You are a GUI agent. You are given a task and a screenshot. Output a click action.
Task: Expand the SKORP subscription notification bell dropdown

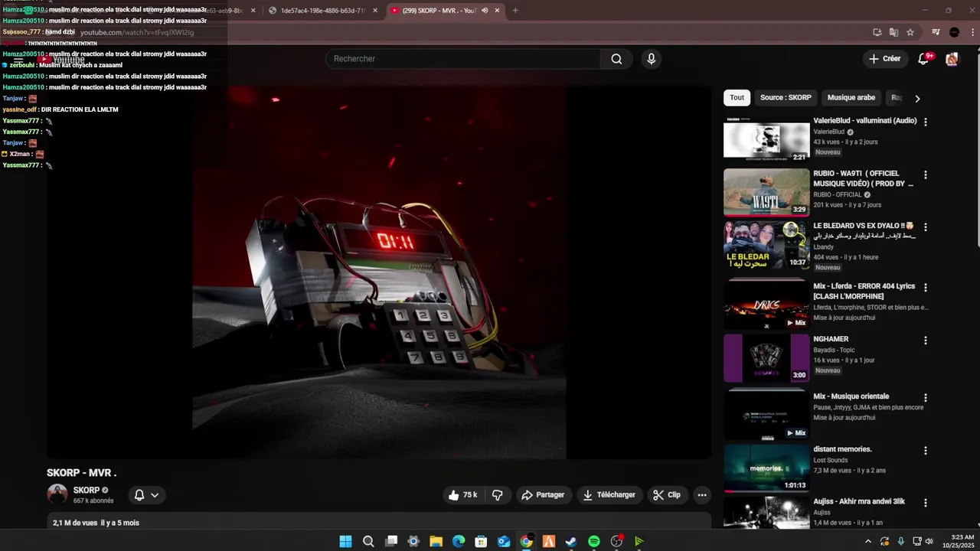146,495
